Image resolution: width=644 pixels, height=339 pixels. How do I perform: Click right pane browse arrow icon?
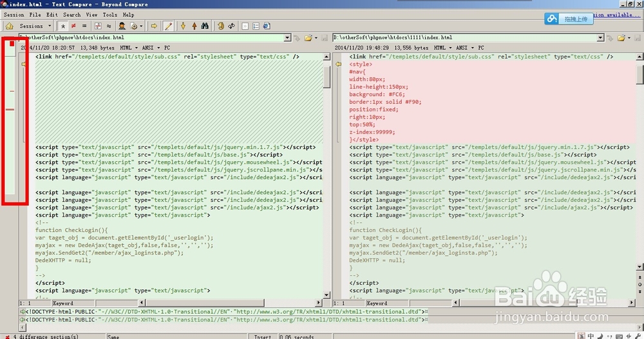click(x=610, y=38)
